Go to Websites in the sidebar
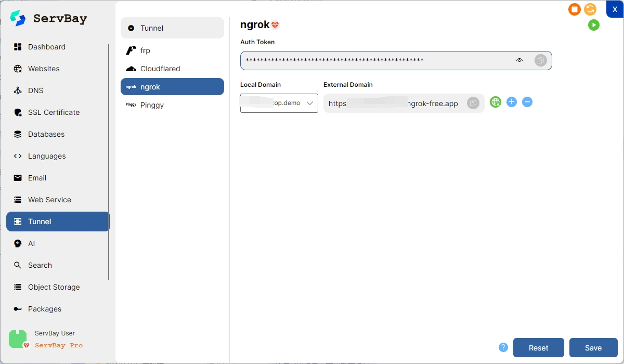This screenshot has height=364, width=624. (57, 69)
